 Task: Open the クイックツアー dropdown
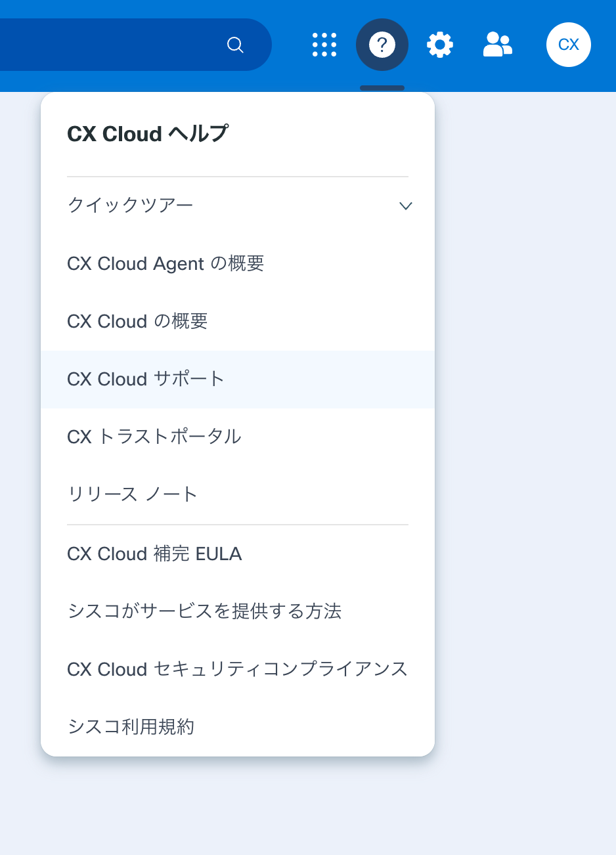(131, 205)
